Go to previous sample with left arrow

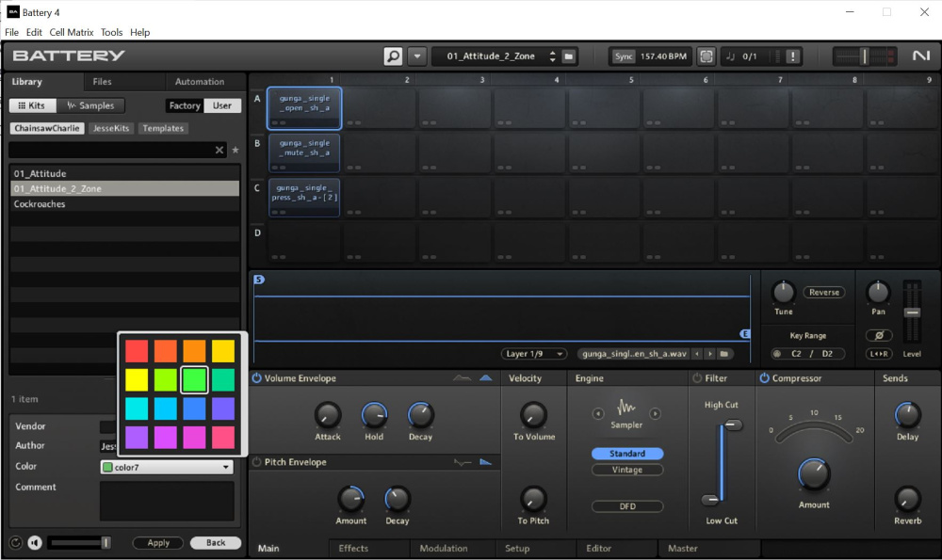pyautogui.click(x=697, y=354)
